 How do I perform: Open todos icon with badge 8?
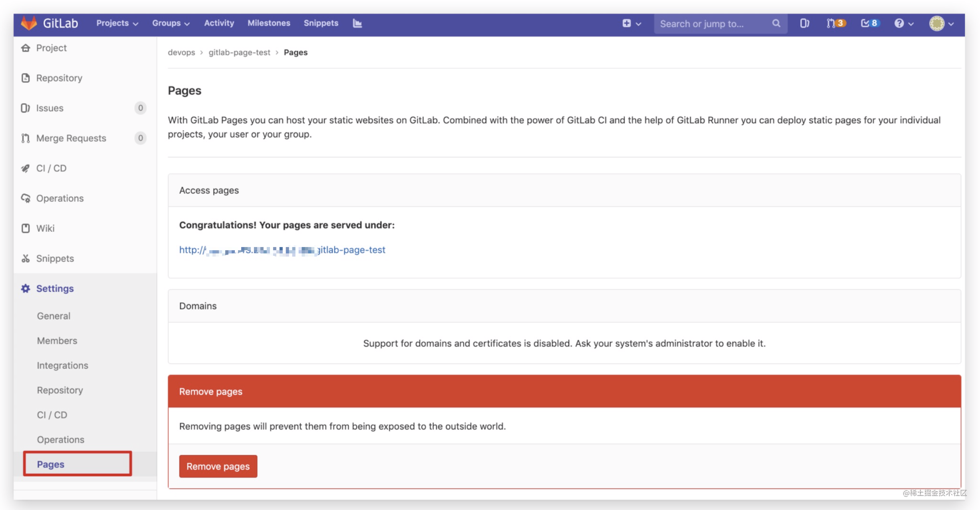(x=869, y=23)
